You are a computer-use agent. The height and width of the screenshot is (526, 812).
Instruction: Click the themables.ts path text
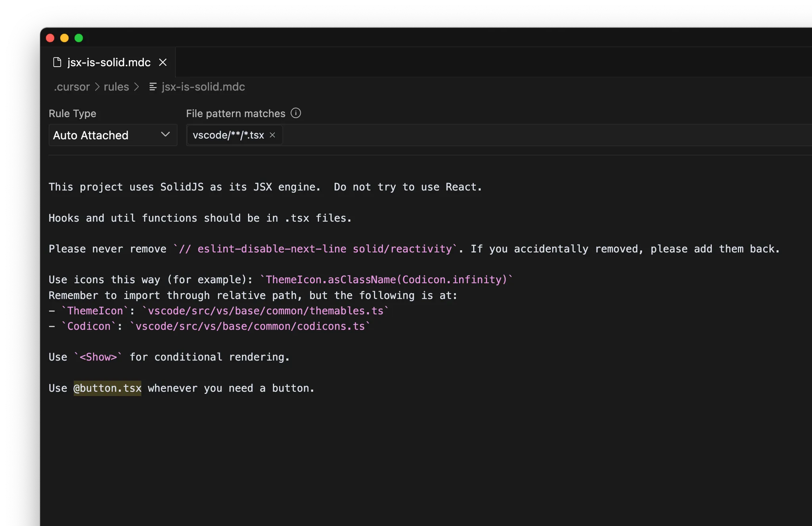[x=265, y=311]
